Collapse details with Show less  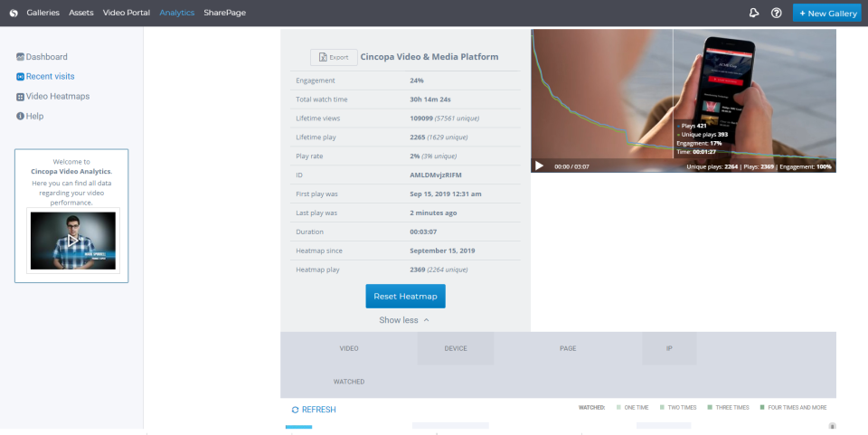pyautogui.click(x=403, y=320)
